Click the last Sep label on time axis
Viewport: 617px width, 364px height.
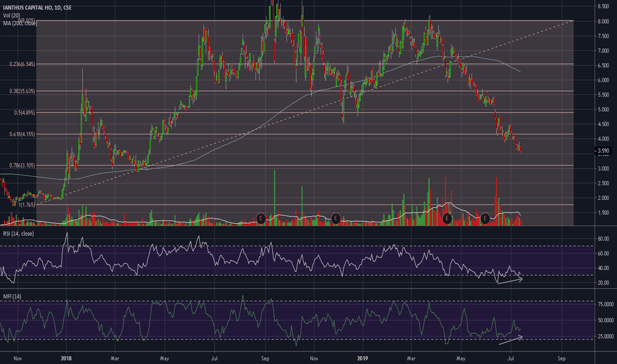[561, 359]
